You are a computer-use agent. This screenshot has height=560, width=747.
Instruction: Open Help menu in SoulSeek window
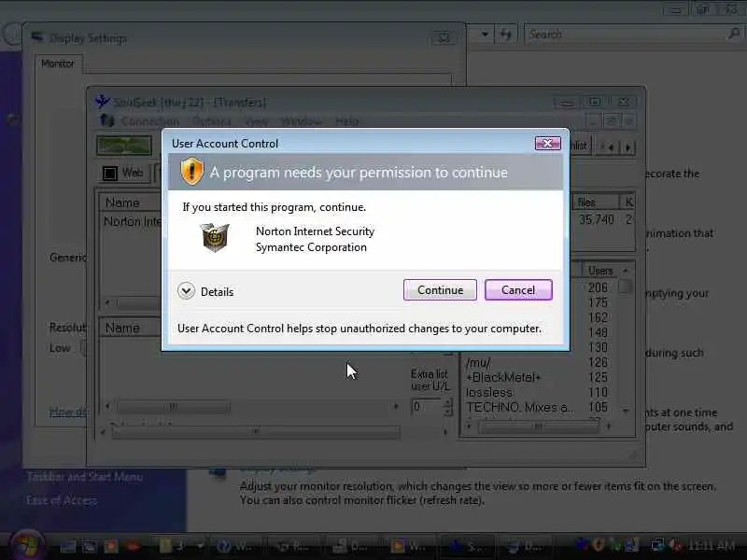coord(346,121)
